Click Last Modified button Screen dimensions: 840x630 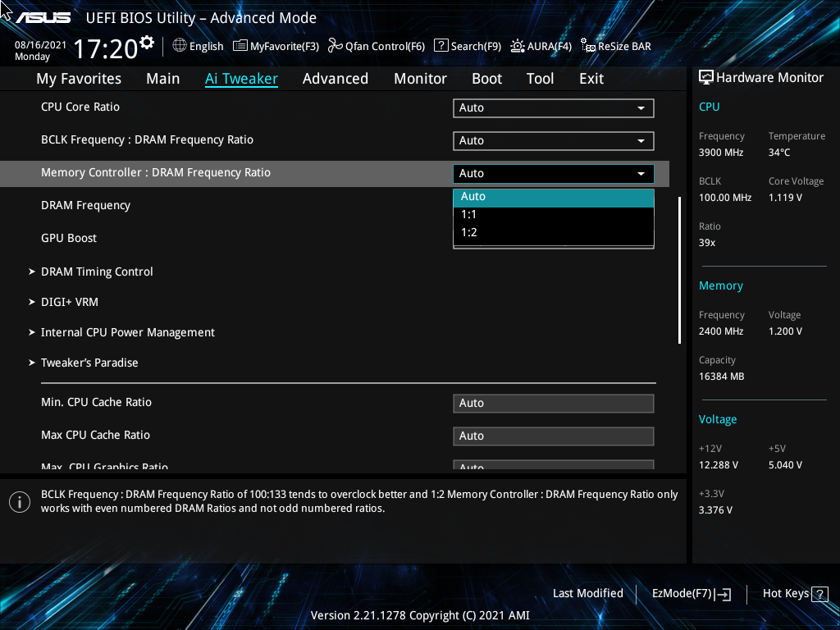click(587, 594)
